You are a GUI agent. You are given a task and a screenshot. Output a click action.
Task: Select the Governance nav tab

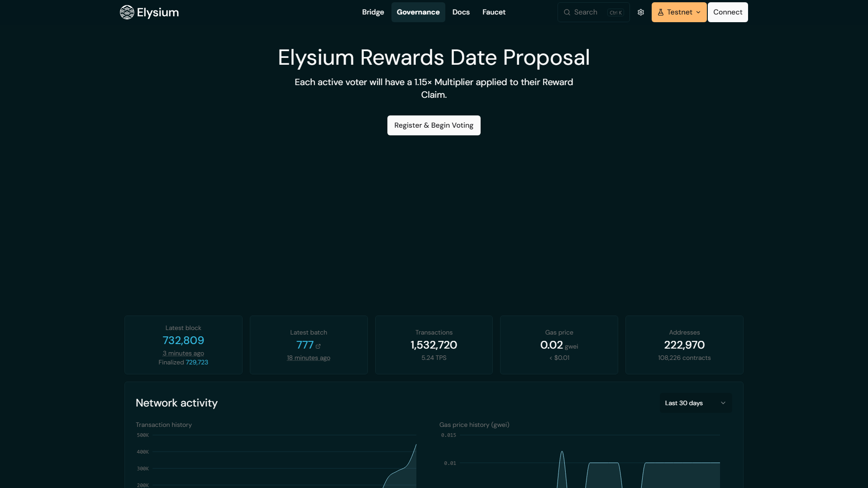[x=418, y=12]
